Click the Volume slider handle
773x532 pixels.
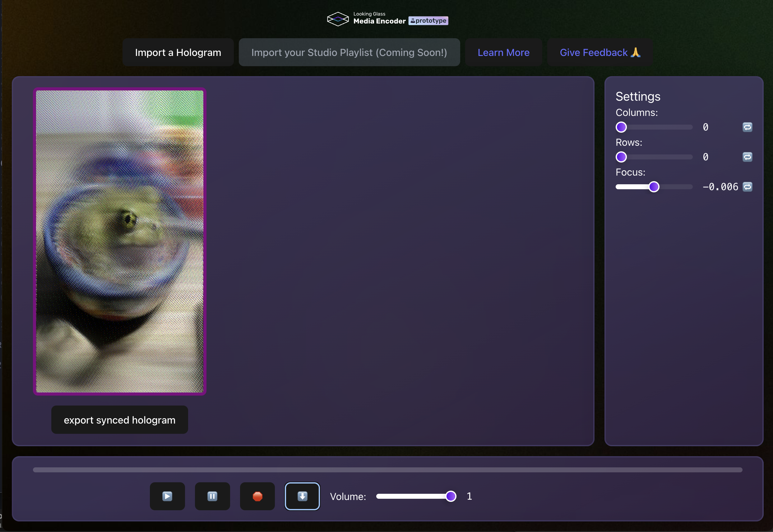451,496
